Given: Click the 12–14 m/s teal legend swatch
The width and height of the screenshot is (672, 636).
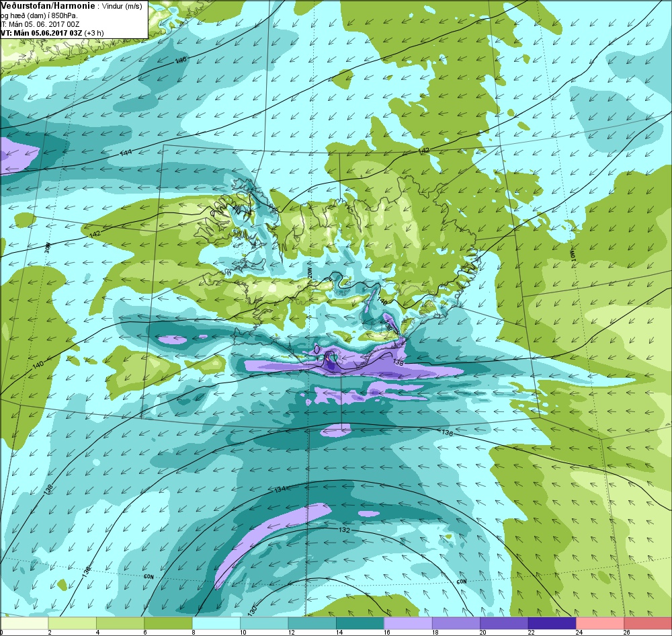Looking at the screenshot, I should click(312, 623).
